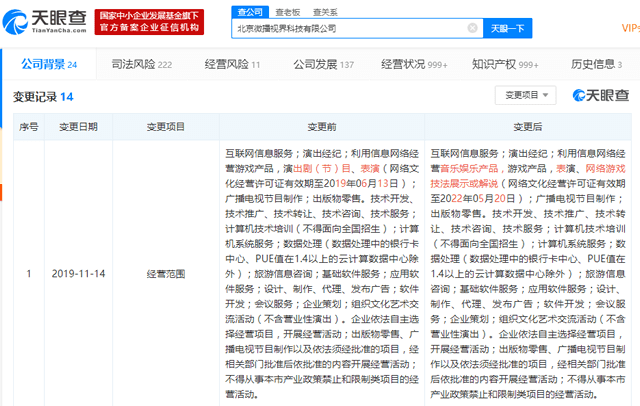The image size is (640, 406).
Task: Click row number 1 cell
Action: click(x=29, y=274)
